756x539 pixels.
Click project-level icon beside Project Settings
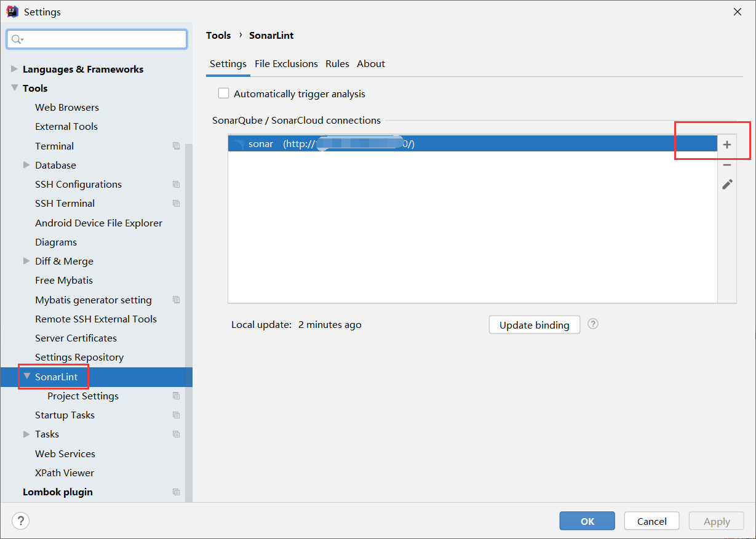click(177, 396)
